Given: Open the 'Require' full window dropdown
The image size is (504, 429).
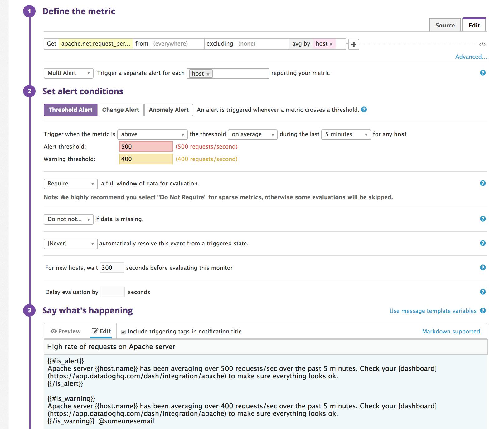Looking at the screenshot, I should (x=70, y=184).
